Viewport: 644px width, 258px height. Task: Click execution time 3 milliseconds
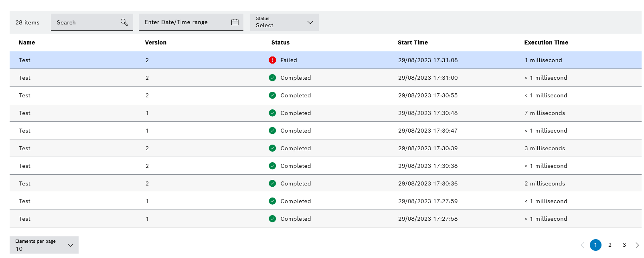(x=545, y=148)
